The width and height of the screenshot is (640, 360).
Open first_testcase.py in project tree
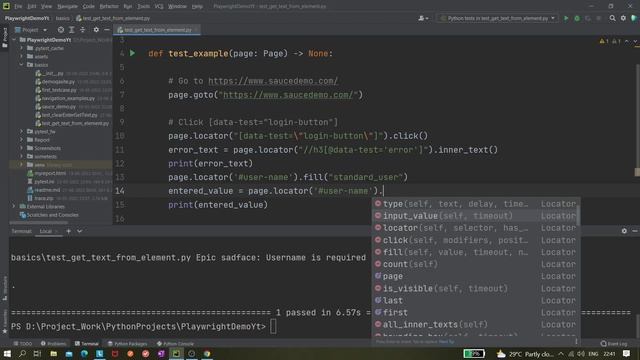[59, 90]
